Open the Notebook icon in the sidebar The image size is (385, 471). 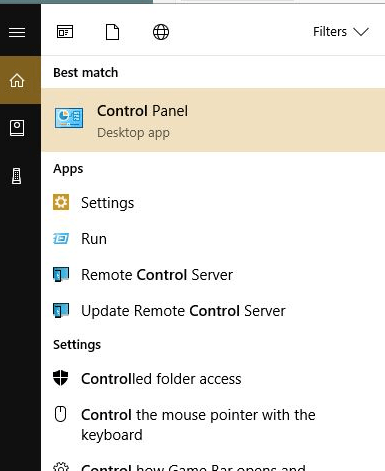(17, 128)
